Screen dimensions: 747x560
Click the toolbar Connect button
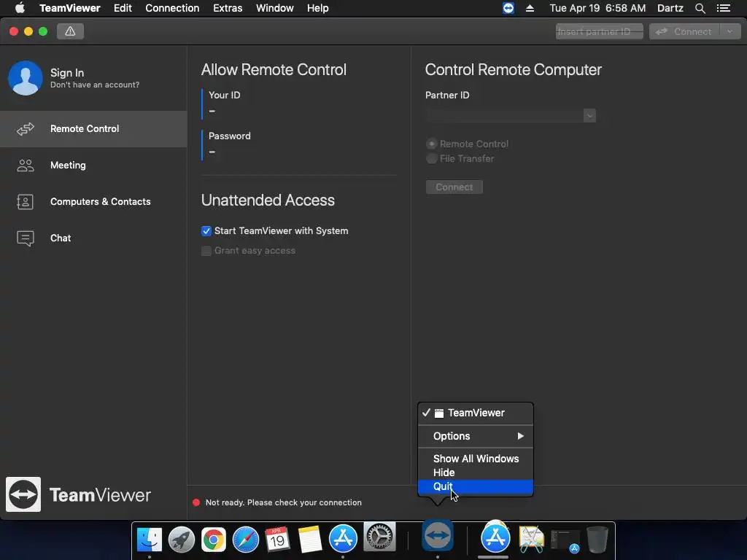[x=684, y=31]
